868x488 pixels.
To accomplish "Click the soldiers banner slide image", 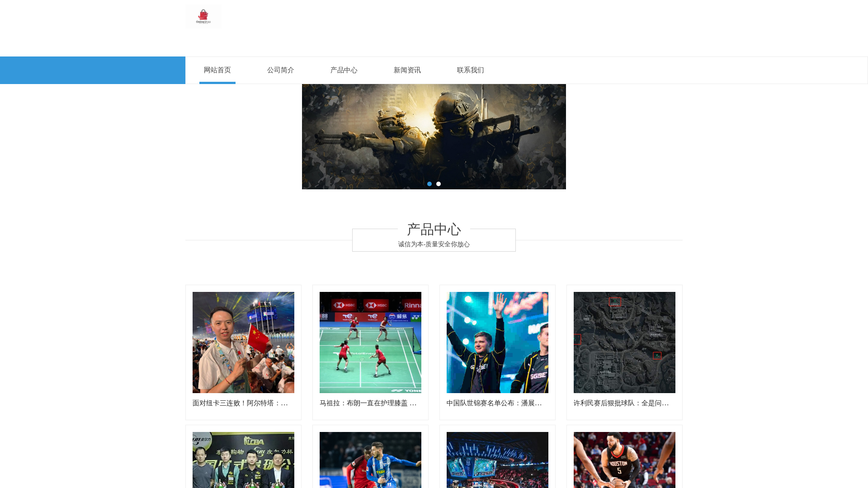I will pyautogui.click(x=434, y=136).
